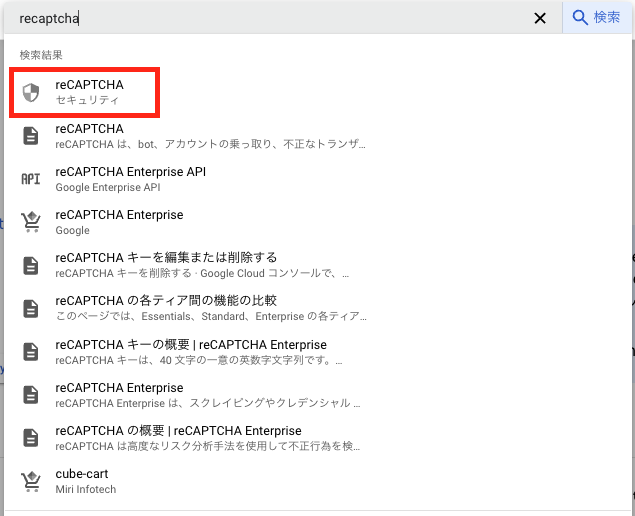
Task: Click the 検索 search button
Action: pyautogui.click(x=597, y=17)
